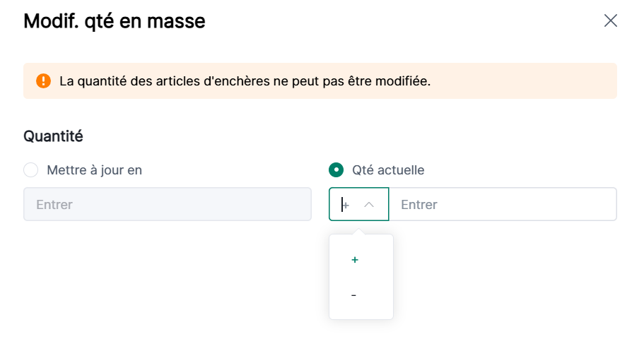Select the "Mettre à jour en" radio button
644x339 pixels.
pos(31,170)
